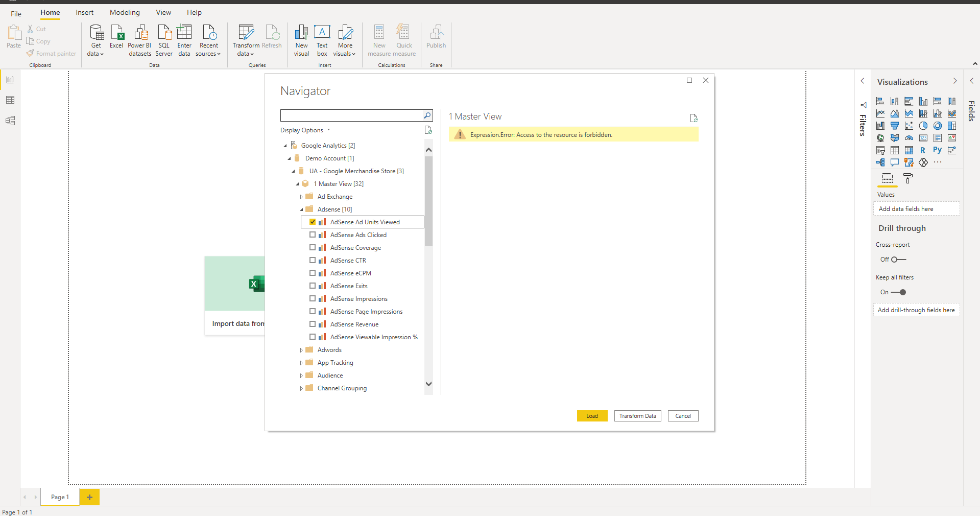
Task: Open the Recent sources dropdown
Action: [208, 40]
